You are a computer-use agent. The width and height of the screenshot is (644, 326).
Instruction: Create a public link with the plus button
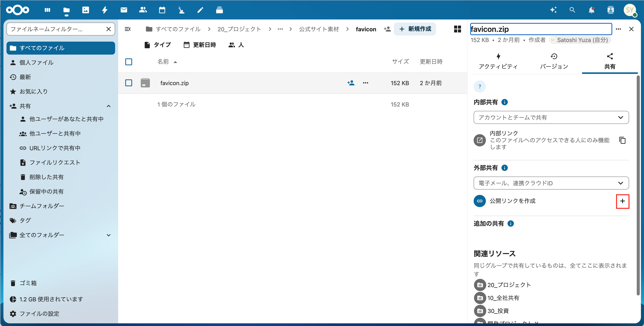pyautogui.click(x=623, y=201)
